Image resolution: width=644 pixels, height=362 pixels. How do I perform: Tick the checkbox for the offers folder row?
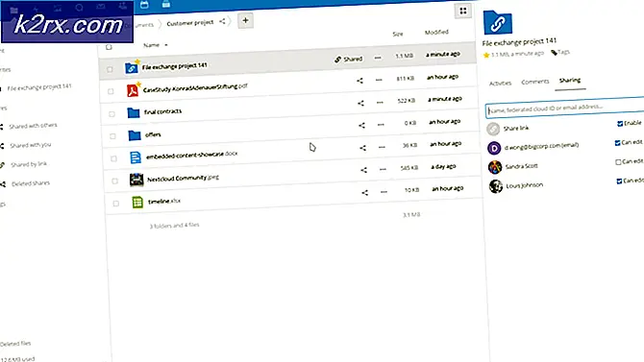[x=112, y=135]
